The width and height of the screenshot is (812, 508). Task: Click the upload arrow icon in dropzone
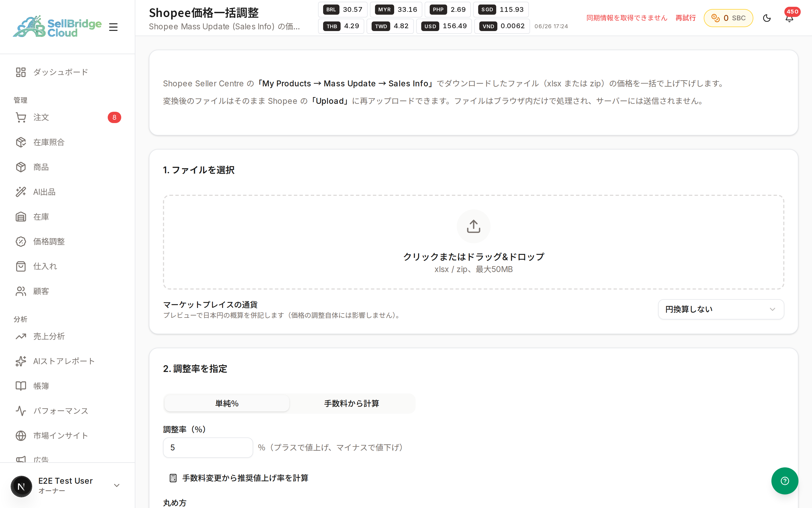coord(473,226)
